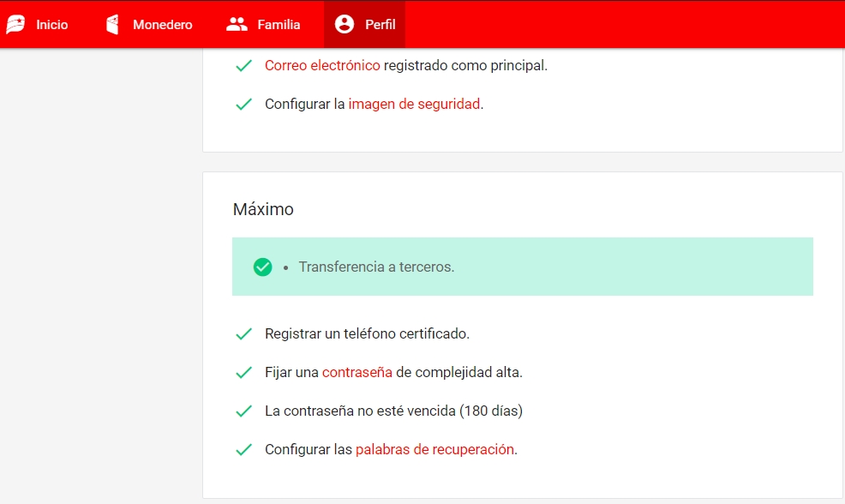This screenshot has width=845, height=504.
Task: Open the Monedero tab
Action: pos(149,24)
